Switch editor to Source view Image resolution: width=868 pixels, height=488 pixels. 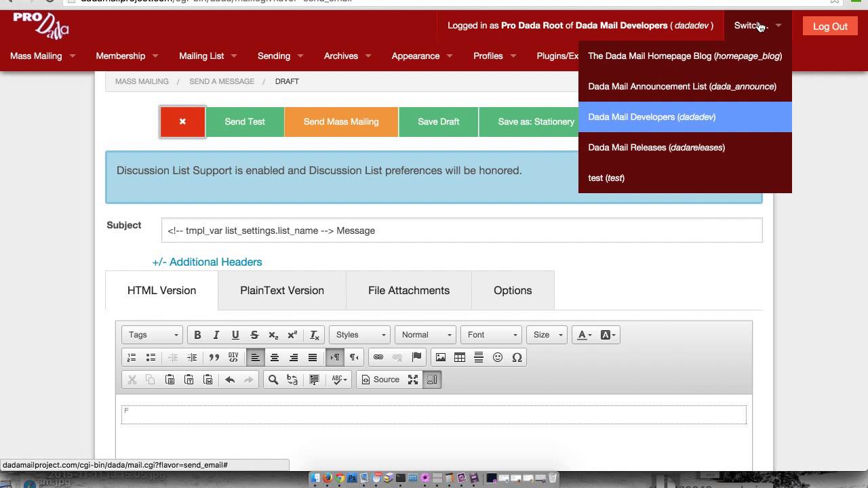[x=380, y=380]
